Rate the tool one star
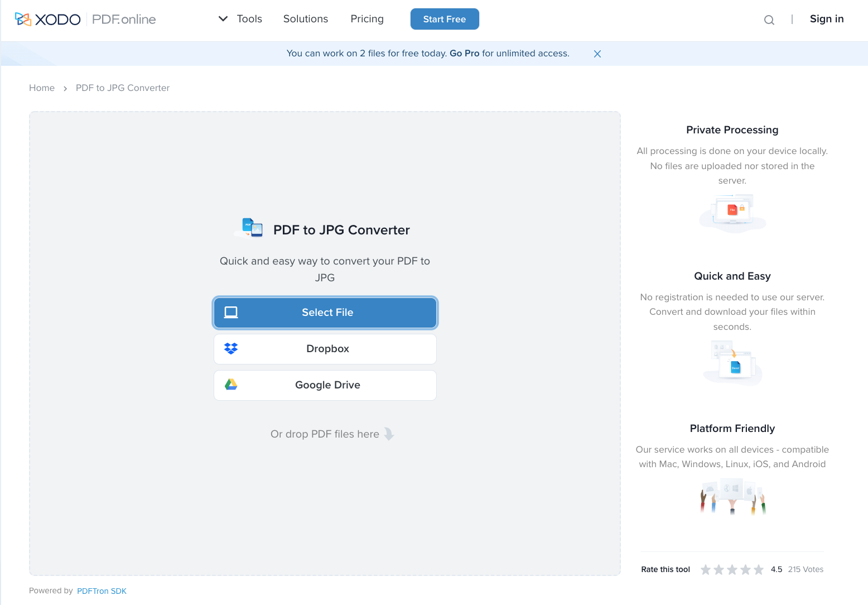 (706, 569)
